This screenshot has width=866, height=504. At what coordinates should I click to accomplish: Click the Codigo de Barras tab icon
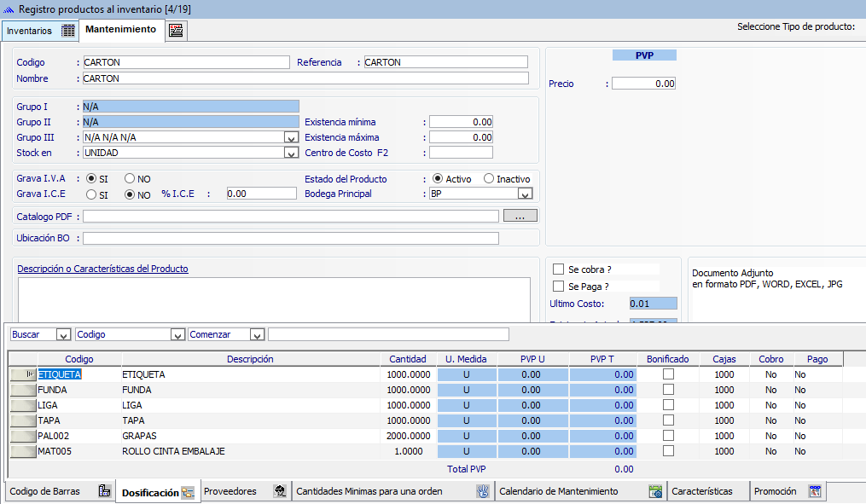pyautogui.click(x=105, y=491)
